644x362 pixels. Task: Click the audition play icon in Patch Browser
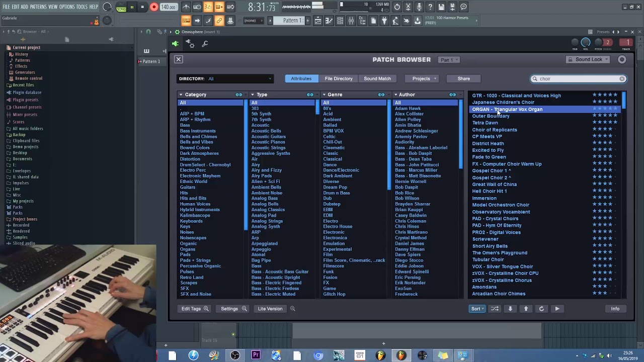(x=557, y=309)
